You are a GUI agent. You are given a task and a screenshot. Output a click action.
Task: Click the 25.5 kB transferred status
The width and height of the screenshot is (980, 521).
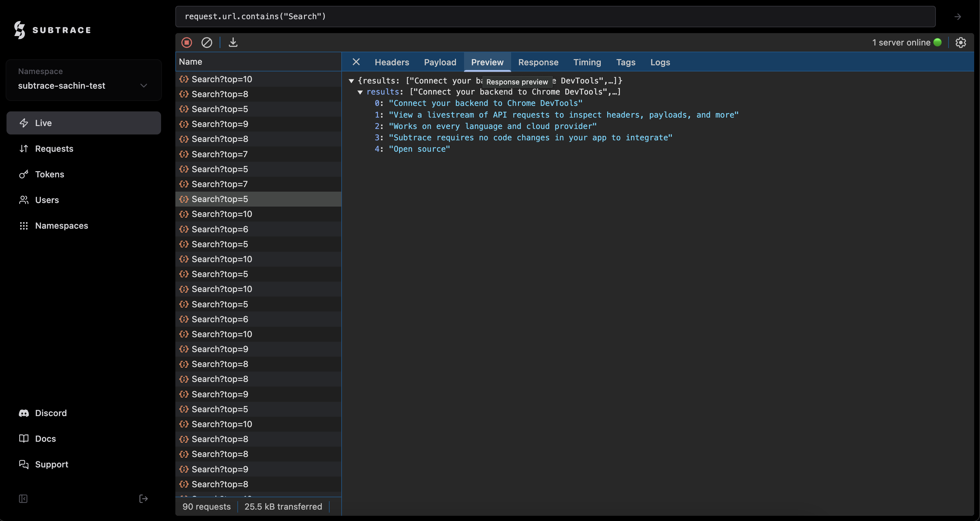(283, 506)
